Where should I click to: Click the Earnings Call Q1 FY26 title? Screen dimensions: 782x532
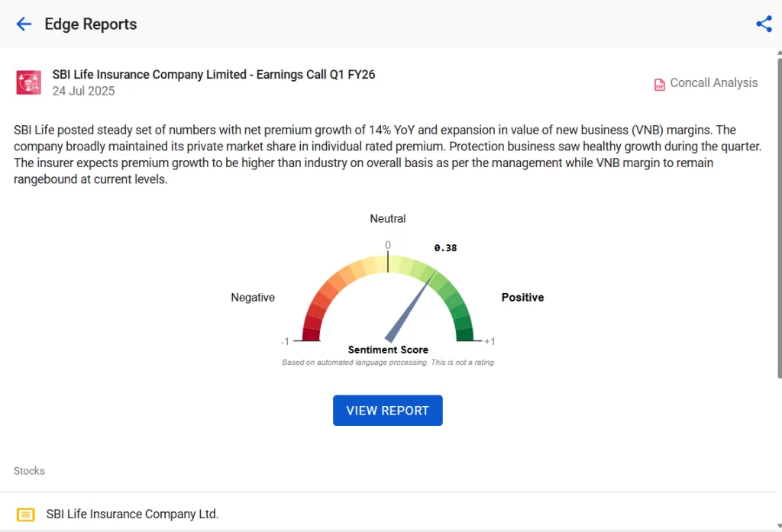click(x=214, y=75)
